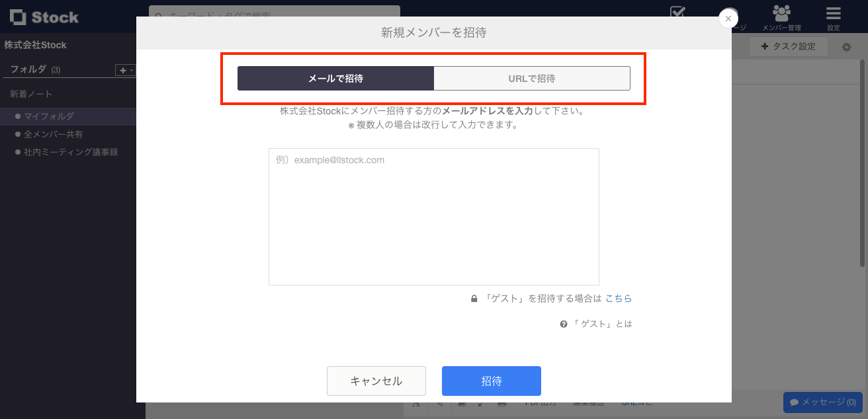Open the メッセージ (0) panel
Image resolution: width=868 pixels, height=419 pixels.
822,402
